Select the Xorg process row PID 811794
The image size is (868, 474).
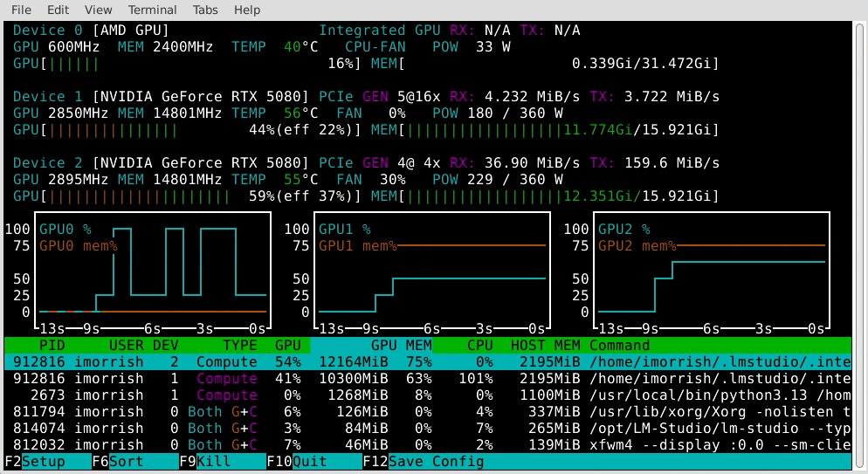(428, 411)
